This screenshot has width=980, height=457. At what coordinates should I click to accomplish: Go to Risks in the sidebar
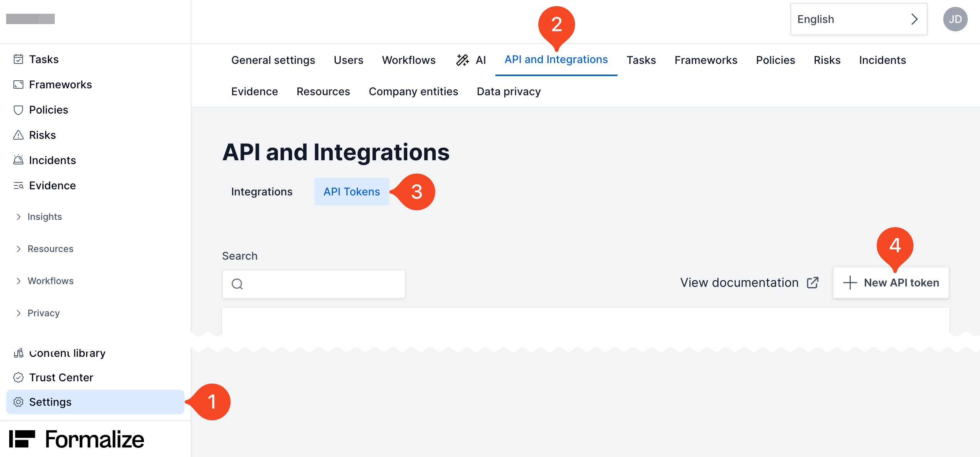pyautogui.click(x=42, y=135)
